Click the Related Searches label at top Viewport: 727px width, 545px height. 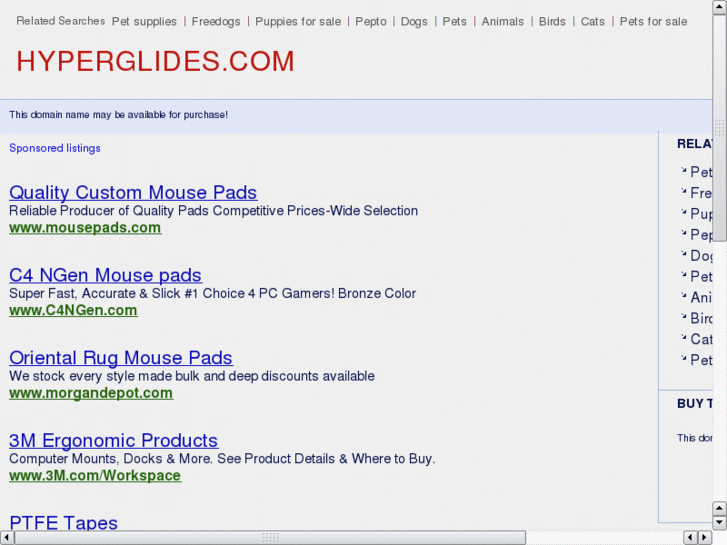pos(60,21)
